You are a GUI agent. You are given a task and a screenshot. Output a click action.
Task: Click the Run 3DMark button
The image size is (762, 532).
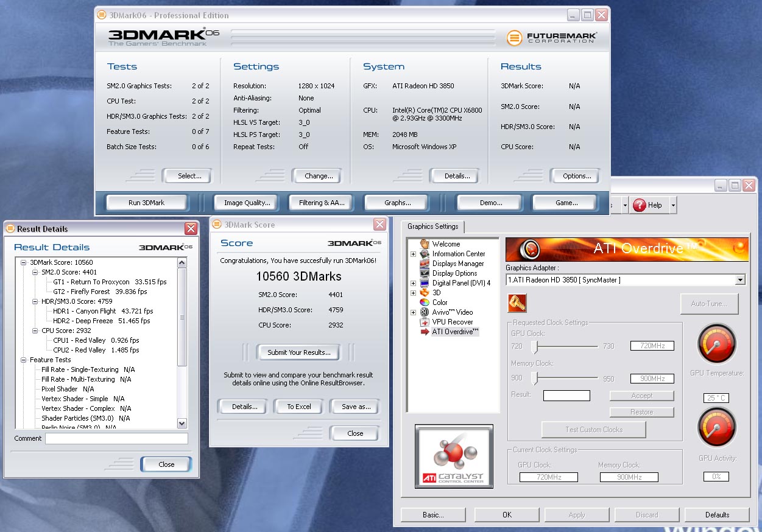tap(146, 203)
